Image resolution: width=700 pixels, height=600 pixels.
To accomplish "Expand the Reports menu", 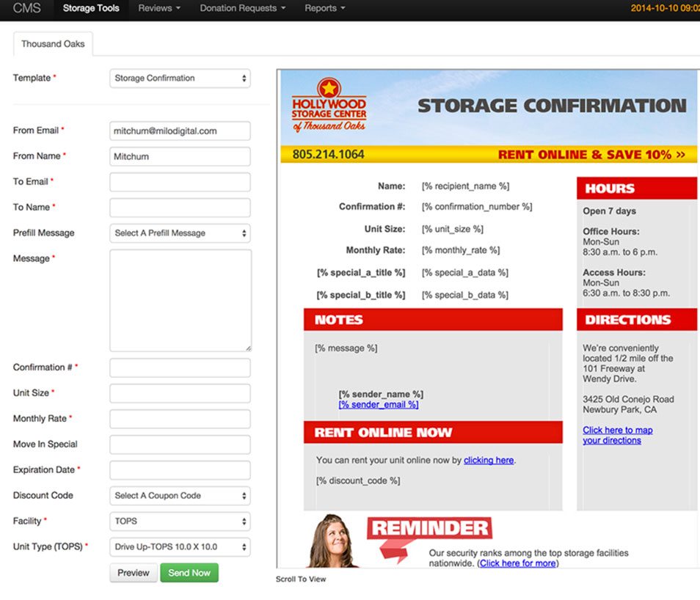I will coord(324,9).
